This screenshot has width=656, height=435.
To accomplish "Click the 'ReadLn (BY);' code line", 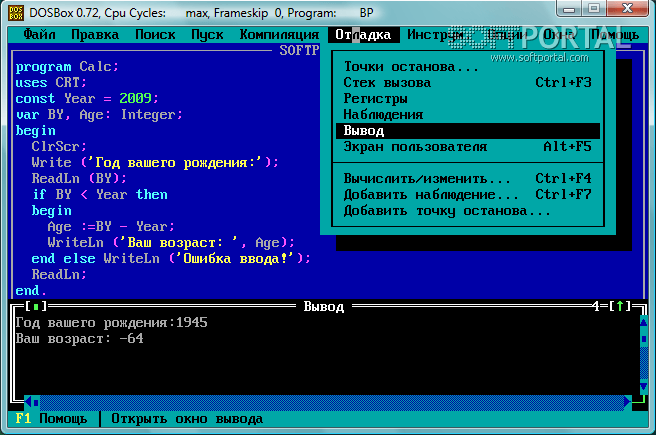I will coord(79,179).
